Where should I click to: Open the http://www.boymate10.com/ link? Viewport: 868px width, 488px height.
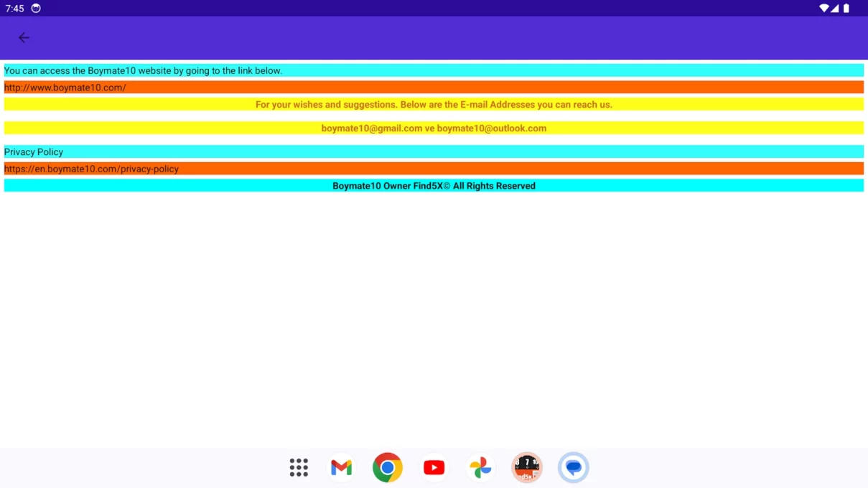434,88
